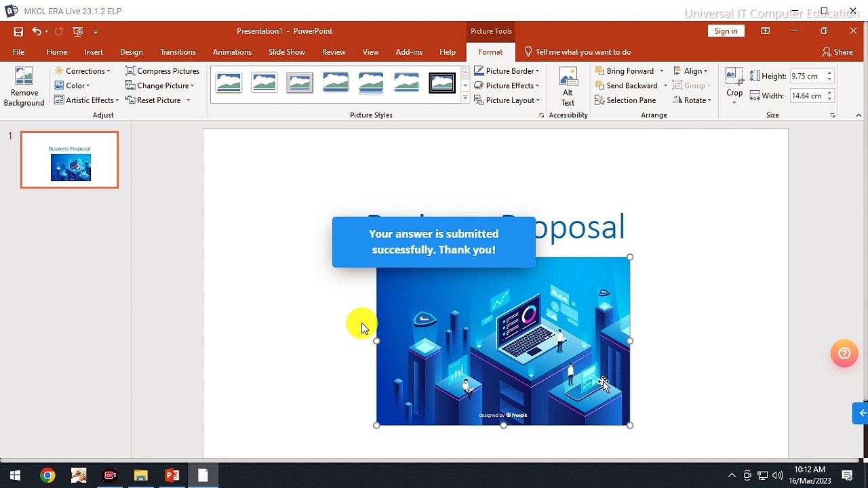Open Picture Border dropdown

click(507, 70)
